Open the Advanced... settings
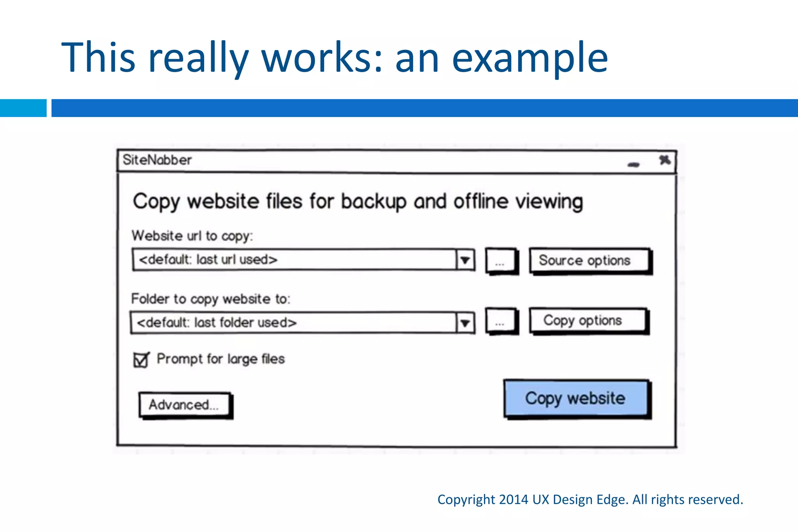Image resolution: width=798 pixels, height=532 pixels. point(185,405)
